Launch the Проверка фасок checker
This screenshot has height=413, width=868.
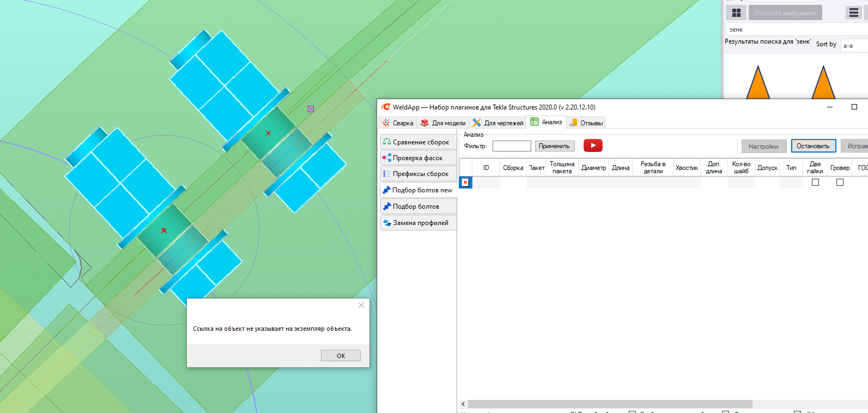[x=418, y=158]
